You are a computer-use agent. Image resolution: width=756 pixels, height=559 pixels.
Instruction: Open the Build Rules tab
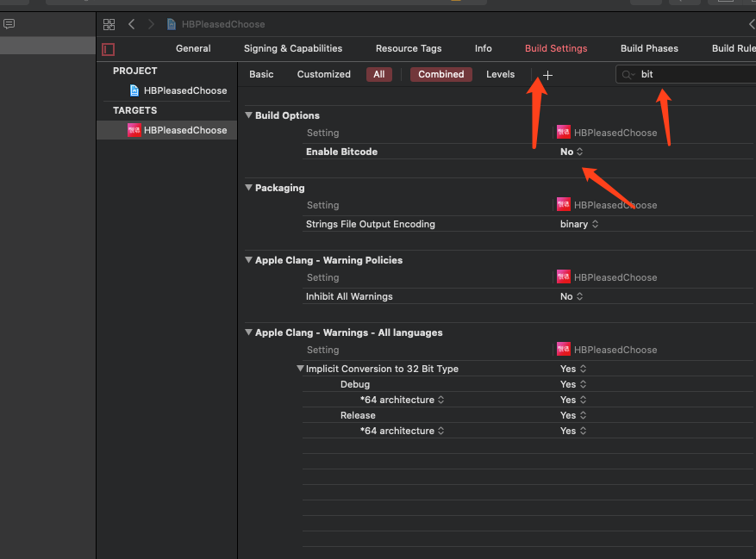click(734, 49)
